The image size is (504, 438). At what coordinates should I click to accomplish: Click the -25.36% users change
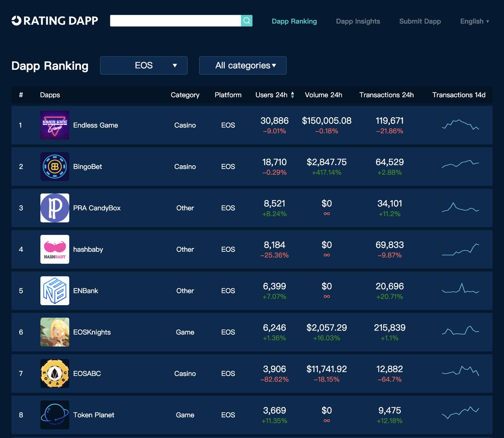point(275,256)
